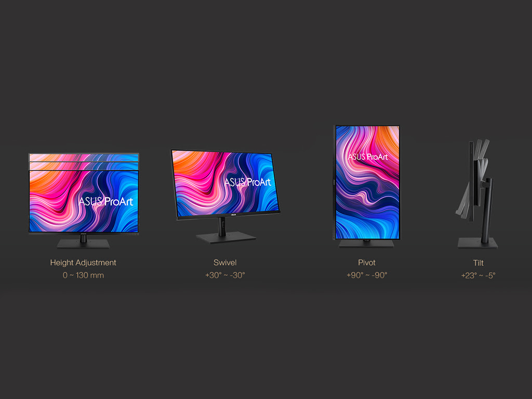Click the "+23° ~ -5°" tilt range text
This screenshot has height=399, width=532.
(x=478, y=275)
